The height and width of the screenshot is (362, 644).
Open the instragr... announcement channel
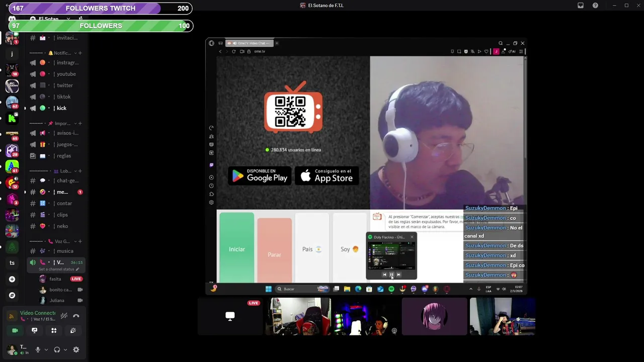[55, 62]
